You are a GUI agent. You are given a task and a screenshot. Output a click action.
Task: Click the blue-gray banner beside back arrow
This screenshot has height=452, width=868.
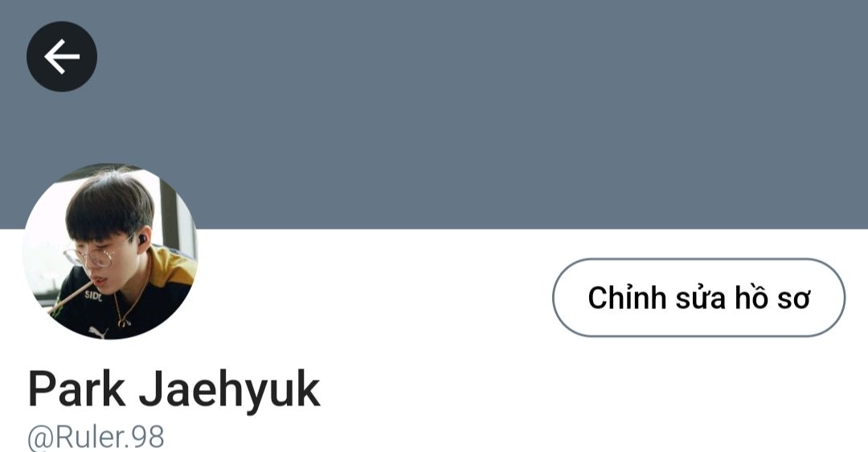pyautogui.click(x=434, y=114)
